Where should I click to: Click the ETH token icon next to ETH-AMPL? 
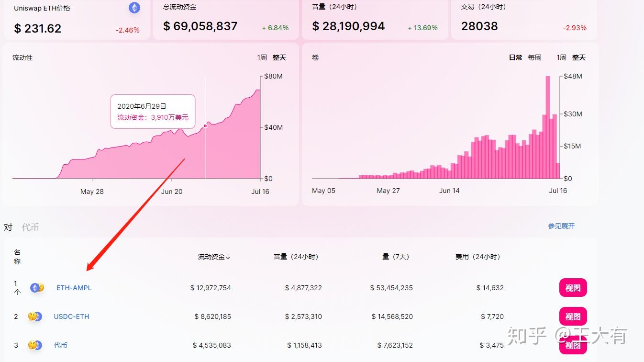point(34,288)
